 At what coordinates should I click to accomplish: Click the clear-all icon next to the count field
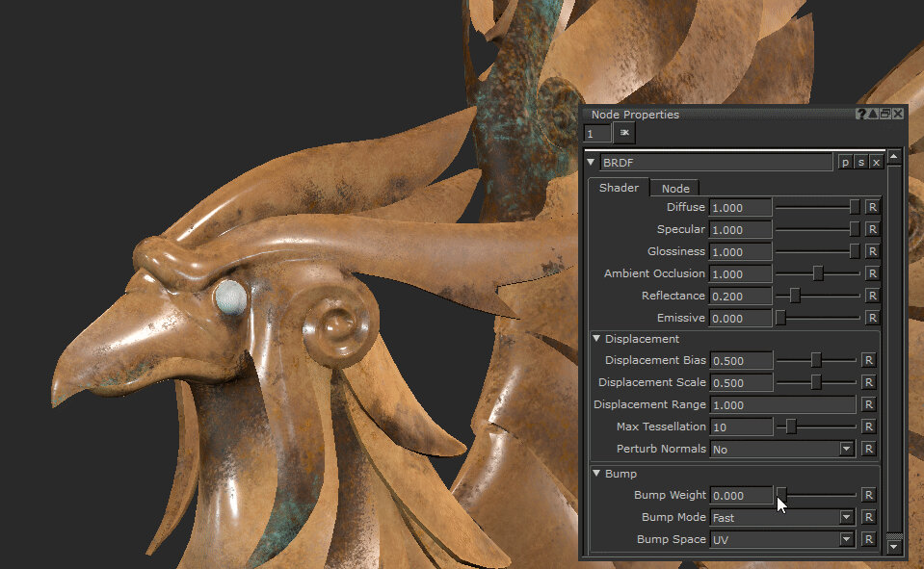tap(624, 133)
